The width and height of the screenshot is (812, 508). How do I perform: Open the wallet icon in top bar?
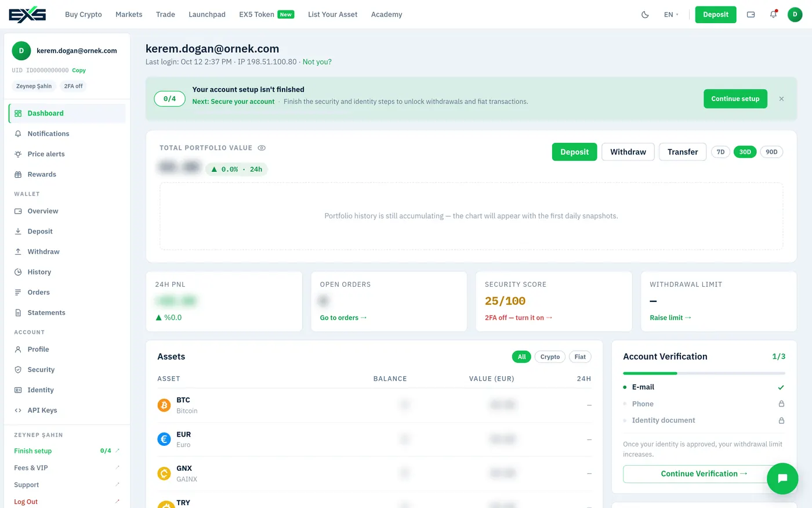[751, 15]
